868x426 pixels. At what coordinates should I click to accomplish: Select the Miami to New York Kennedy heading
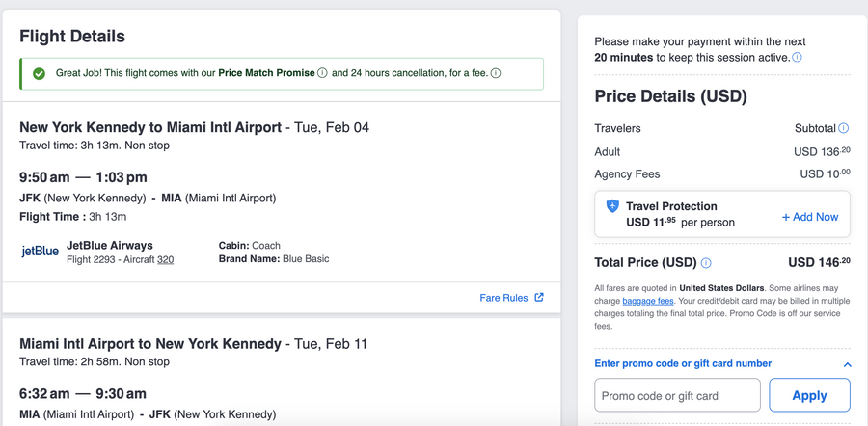(x=150, y=344)
